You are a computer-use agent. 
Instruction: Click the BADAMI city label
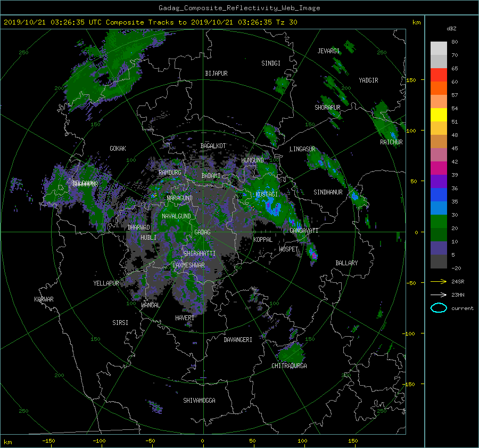click(211, 176)
